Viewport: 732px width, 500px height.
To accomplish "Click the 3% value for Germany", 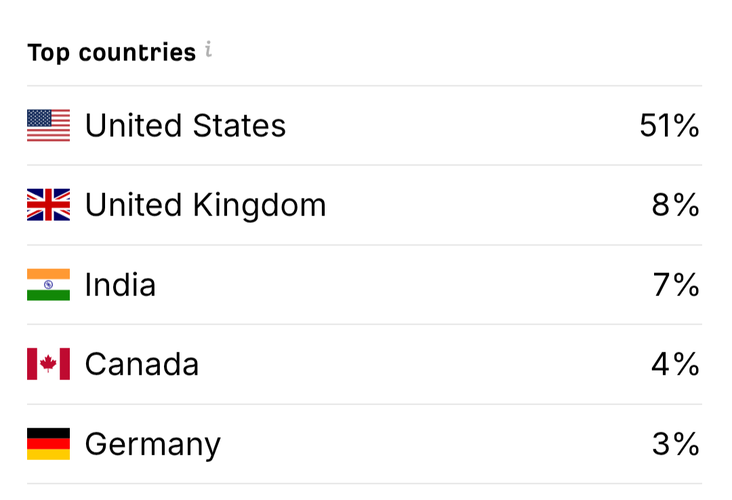I will (x=676, y=444).
